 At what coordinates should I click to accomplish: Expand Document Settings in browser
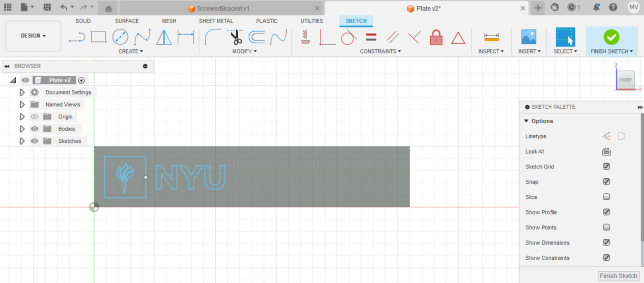point(22,92)
